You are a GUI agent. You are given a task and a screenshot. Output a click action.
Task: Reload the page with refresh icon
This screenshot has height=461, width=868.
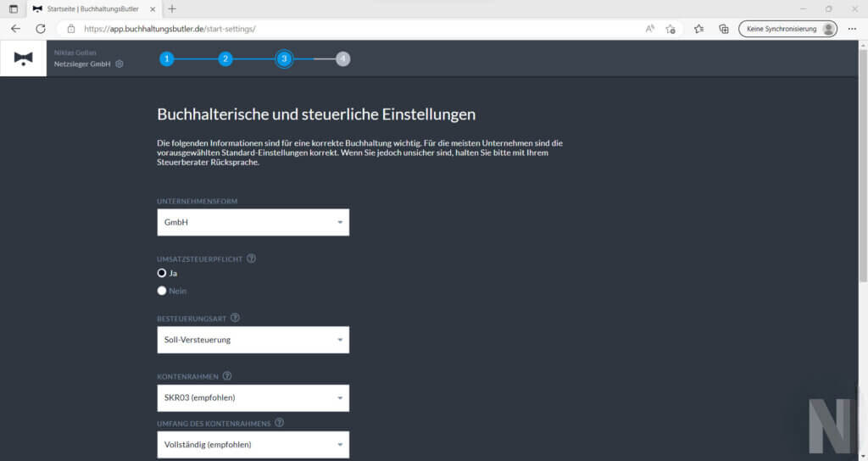coord(41,29)
